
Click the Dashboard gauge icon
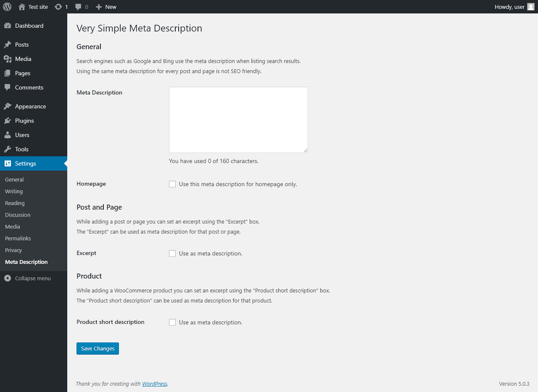(8, 26)
